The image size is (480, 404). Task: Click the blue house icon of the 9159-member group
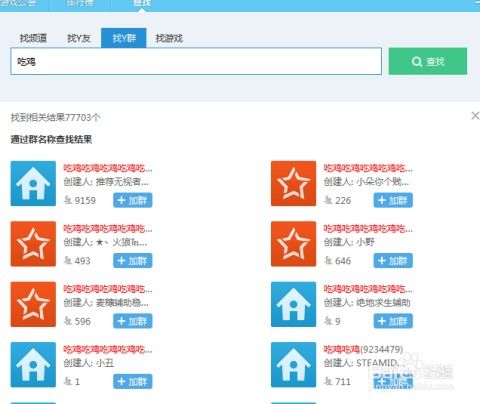(33, 183)
